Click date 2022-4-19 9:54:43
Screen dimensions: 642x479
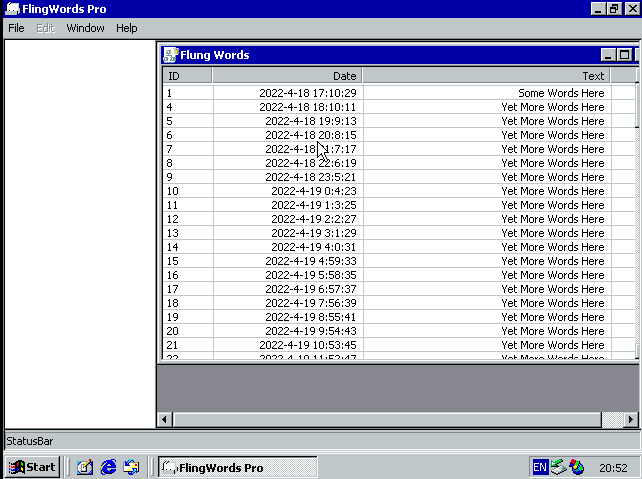[311, 331]
